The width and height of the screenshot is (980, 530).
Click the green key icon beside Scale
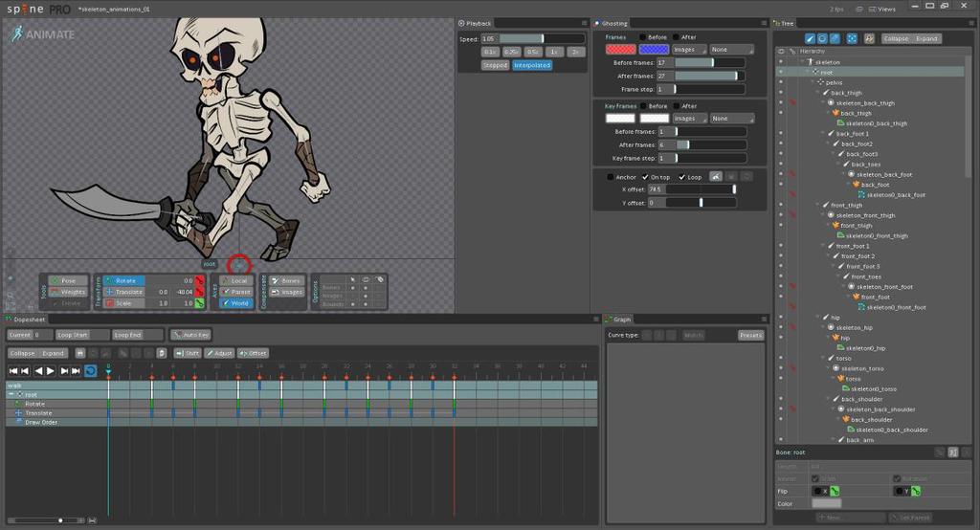[199, 303]
